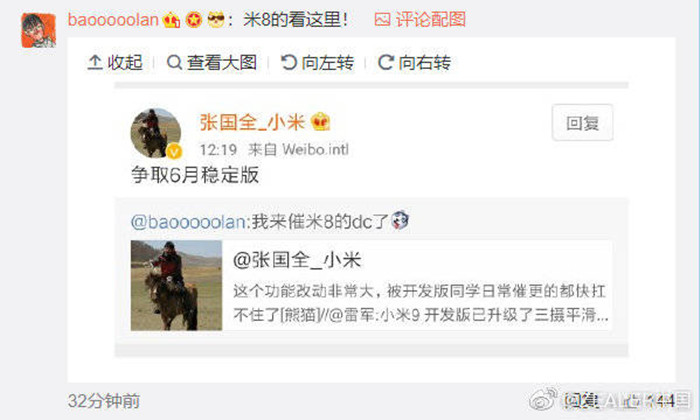Click the husky emoji after 我来催米8的dc了

tap(400, 220)
